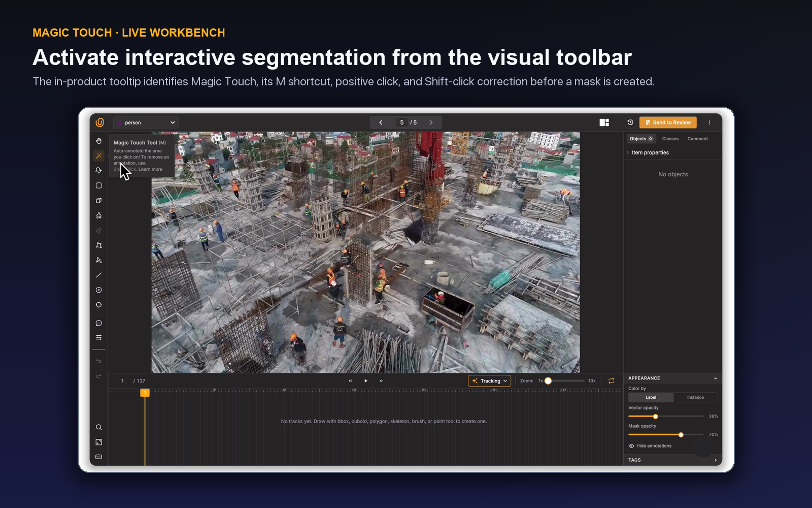Viewport: 812px width, 508px height.
Task: Switch to the Objects tab
Action: (x=641, y=139)
